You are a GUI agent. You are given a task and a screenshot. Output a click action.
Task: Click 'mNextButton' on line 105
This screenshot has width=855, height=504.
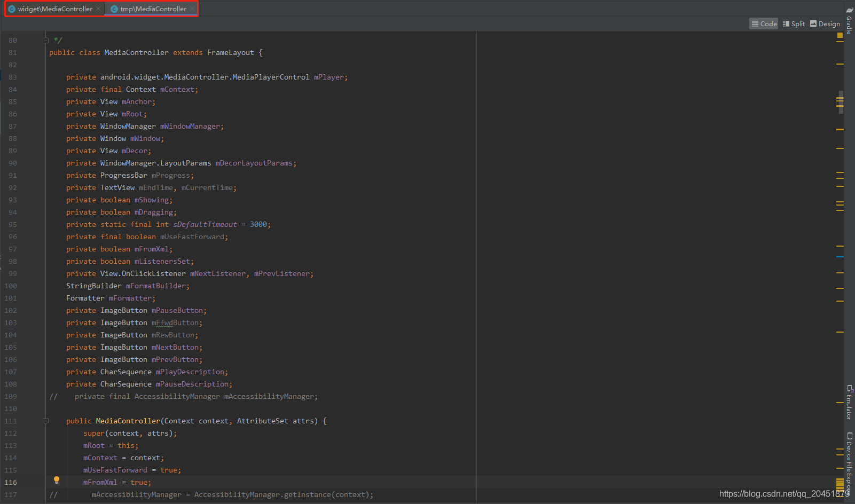pyautogui.click(x=175, y=347)
